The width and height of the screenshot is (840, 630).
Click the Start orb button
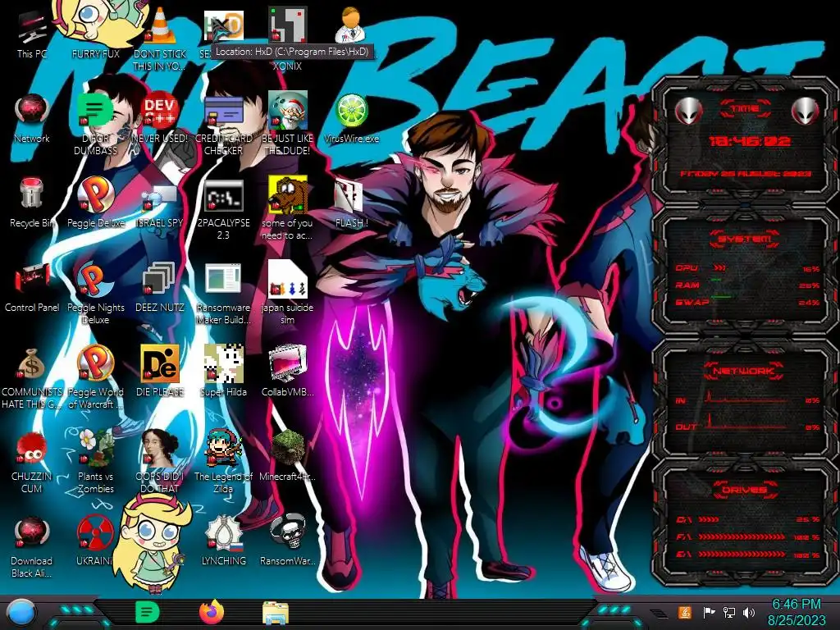click(21, 614)
